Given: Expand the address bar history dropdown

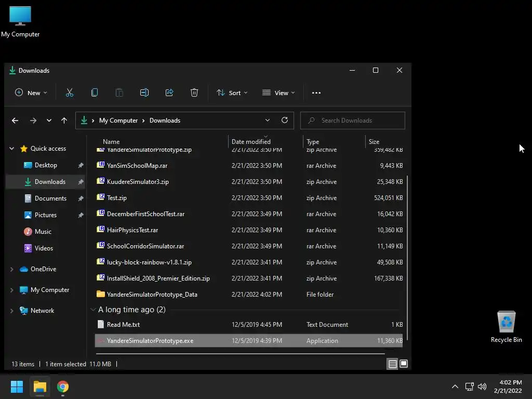Looking at the screenshot, I should 268,120.
